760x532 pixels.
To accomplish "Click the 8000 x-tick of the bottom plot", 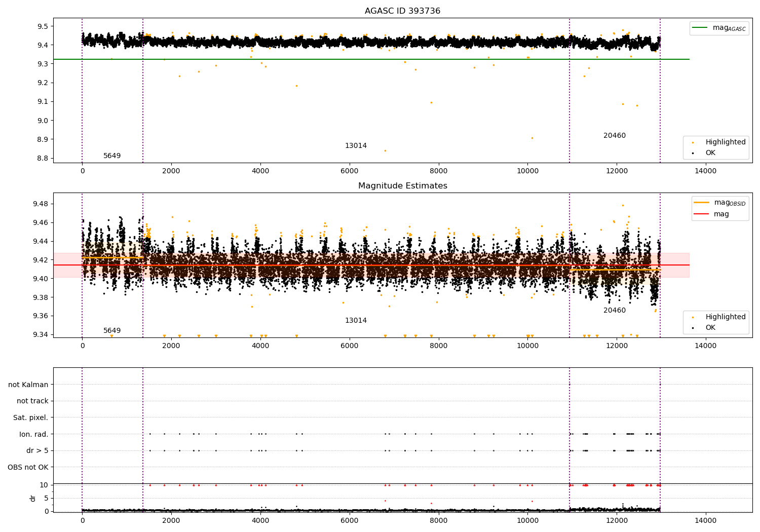I will pos(438,521).
